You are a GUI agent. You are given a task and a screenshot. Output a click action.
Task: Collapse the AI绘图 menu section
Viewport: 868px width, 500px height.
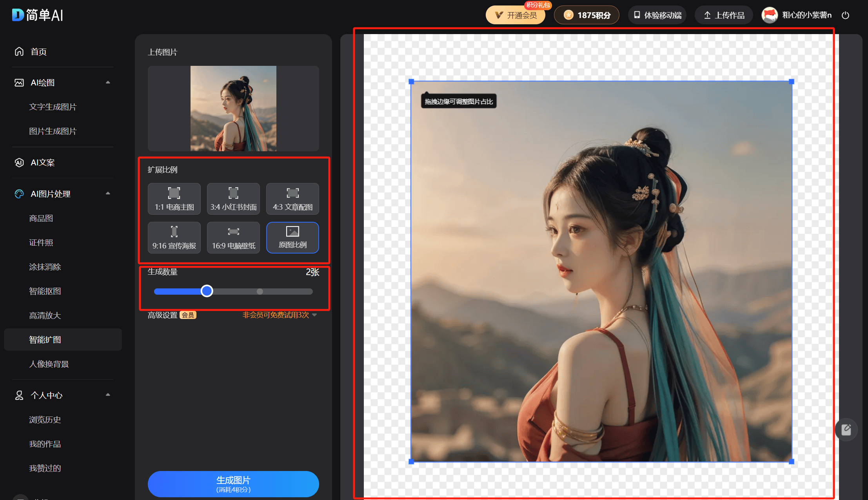tap(108, 82)
